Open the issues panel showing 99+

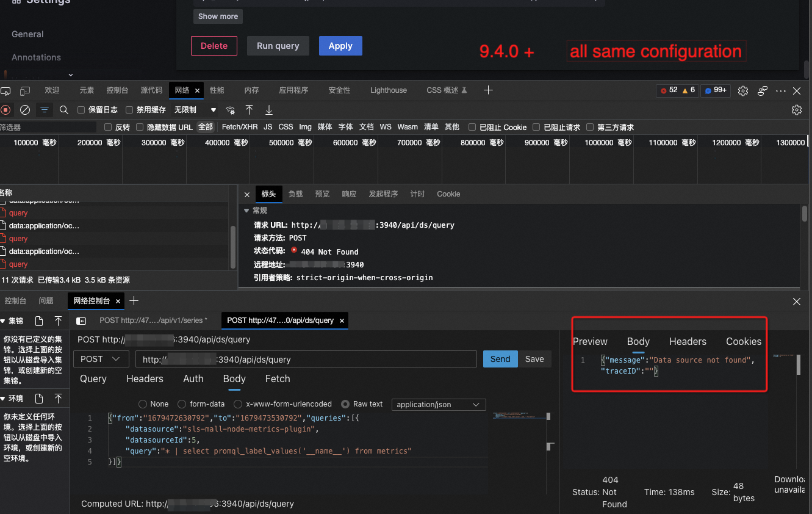(x=715, y=90)
